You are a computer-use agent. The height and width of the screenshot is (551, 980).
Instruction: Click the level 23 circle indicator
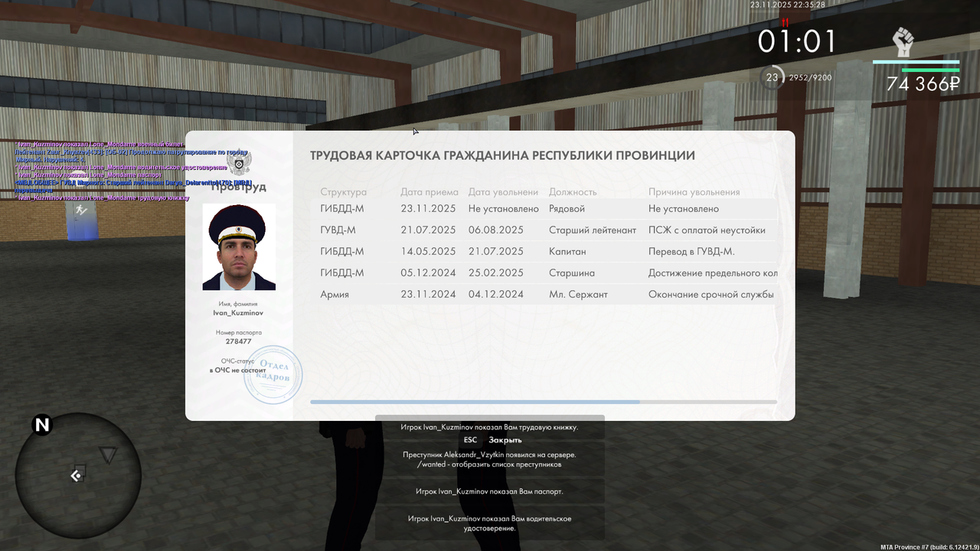[x=773, y=77]
